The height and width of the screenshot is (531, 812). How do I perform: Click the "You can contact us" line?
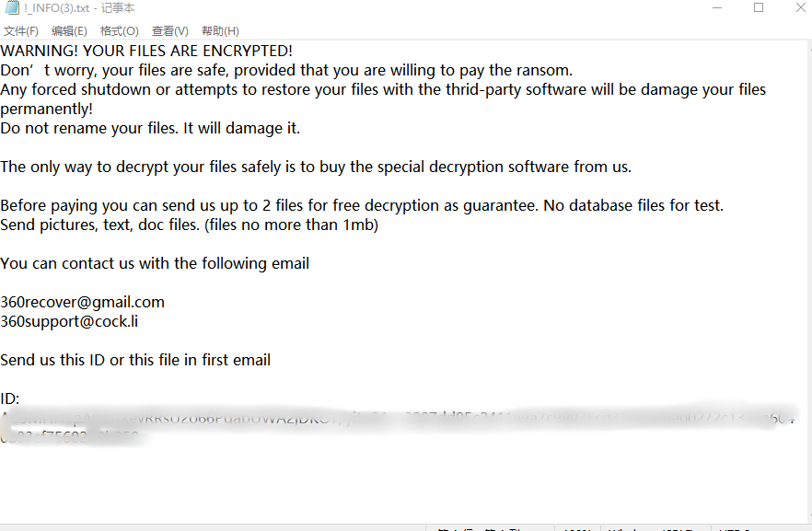click(x=155, y=263)
